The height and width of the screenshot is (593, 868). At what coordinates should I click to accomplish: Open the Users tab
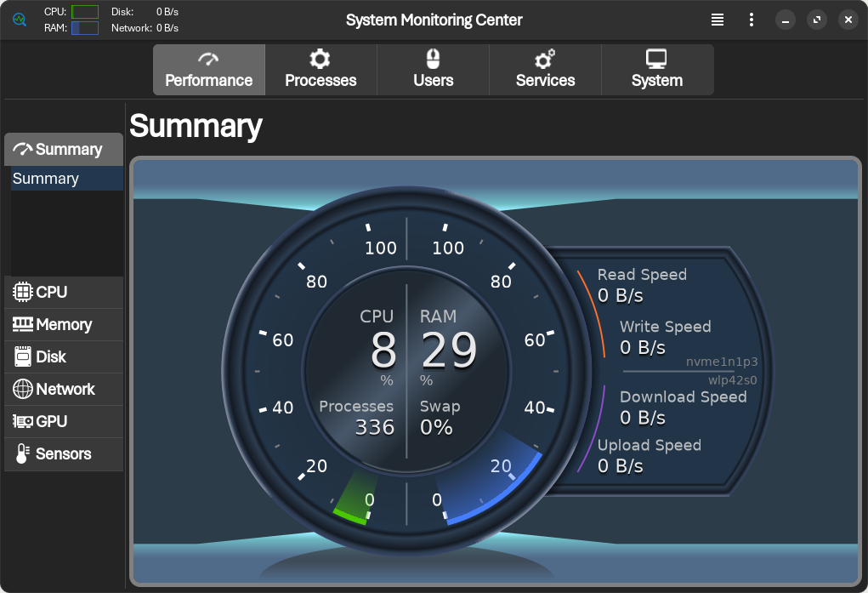pos(433,70)
